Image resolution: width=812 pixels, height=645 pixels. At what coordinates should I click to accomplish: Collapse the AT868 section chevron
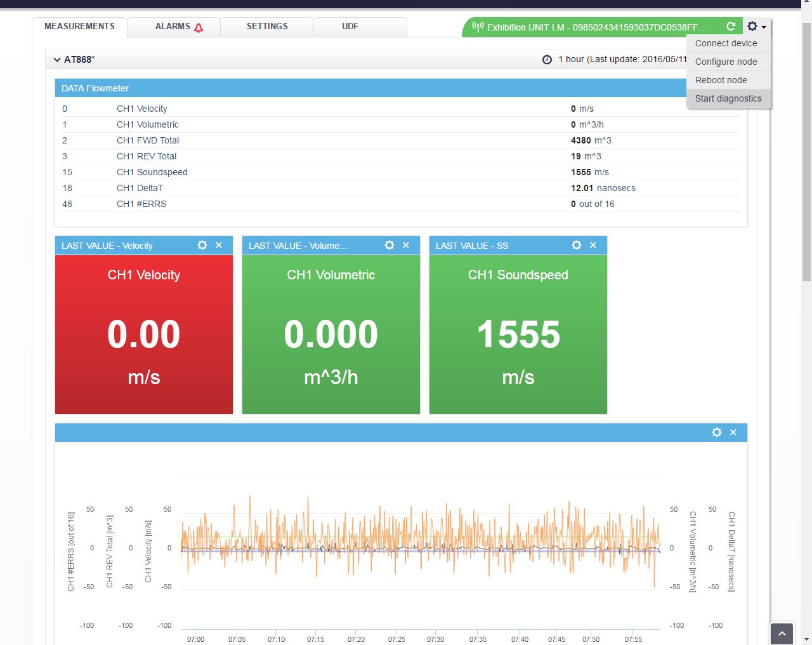[57, 60]
